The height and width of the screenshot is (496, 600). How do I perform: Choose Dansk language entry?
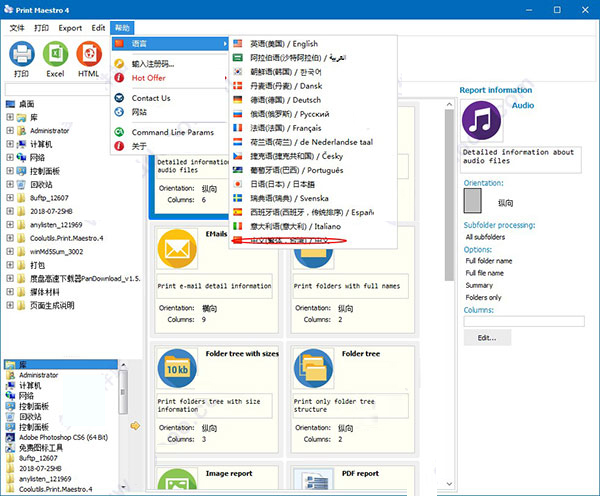(x=313, y=86)
